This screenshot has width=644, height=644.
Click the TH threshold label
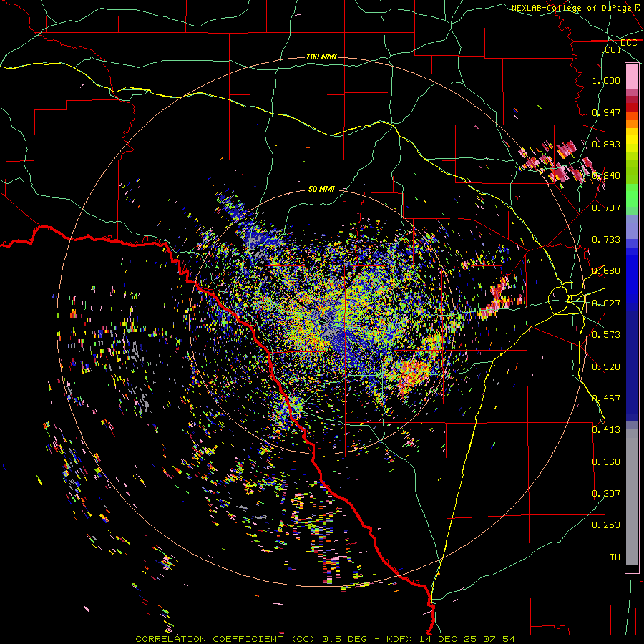[615, 557]
